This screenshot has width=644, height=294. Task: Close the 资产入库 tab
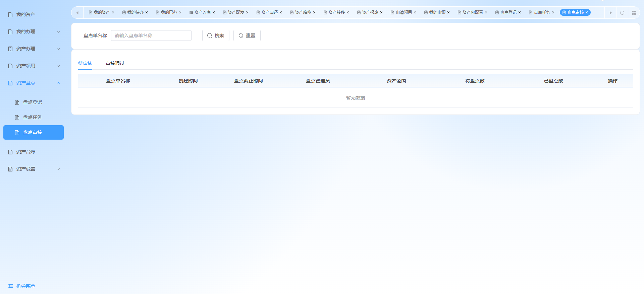pyautogui.click(x=214, y=12)
